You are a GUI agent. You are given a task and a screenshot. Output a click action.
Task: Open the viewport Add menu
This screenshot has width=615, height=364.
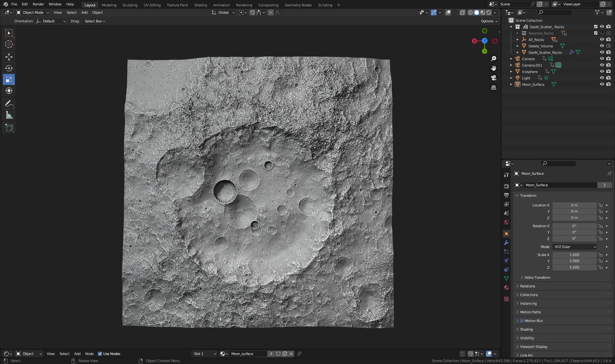pyautogui.click(x=84, y=12)
